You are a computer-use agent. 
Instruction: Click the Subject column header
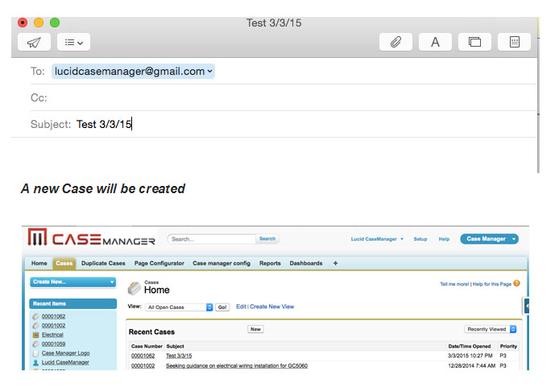pos(176,346)
